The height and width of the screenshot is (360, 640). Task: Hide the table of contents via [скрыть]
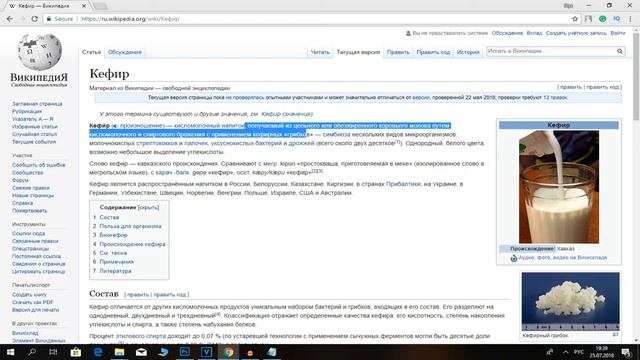click(149, 207)
